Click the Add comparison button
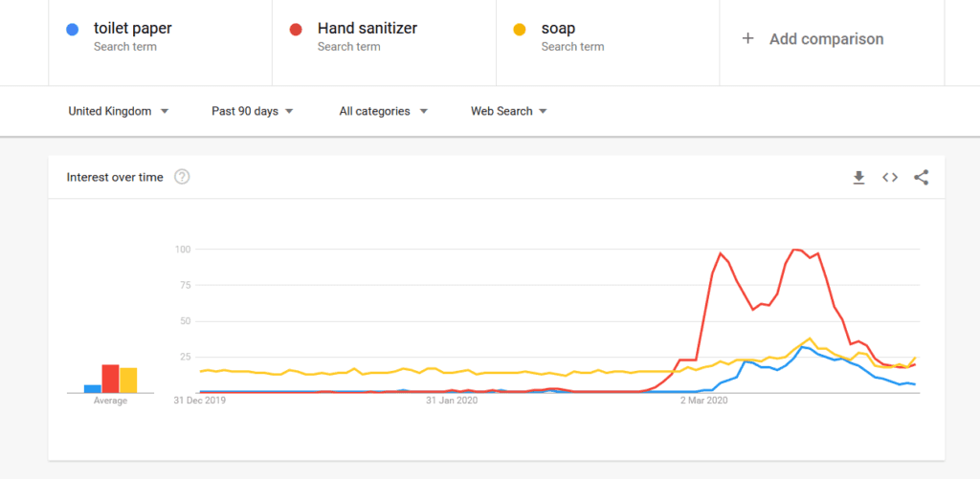The height and width of the screenshot is (479, 980). [826, 39]
